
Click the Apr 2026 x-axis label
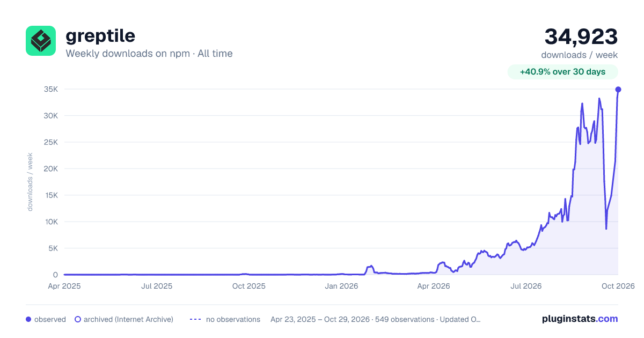click(x=433, y=286)
